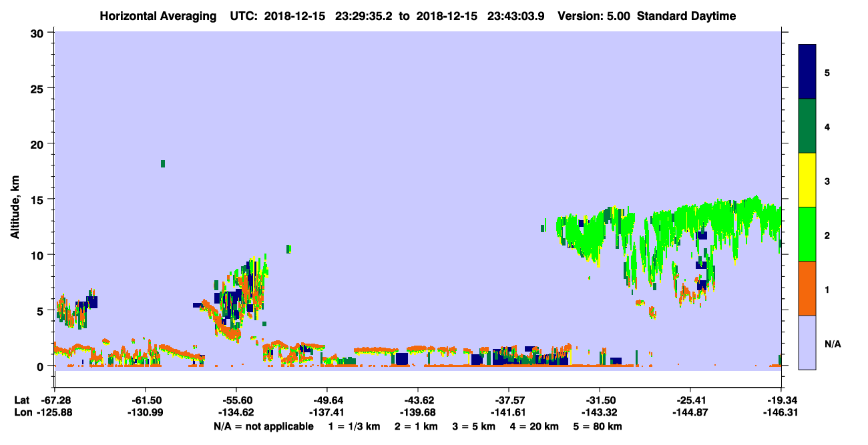Viewport: 868px width, 445px height.
Task: Click the '3 = 5 km' legend entry
Action: pos(474,426)
